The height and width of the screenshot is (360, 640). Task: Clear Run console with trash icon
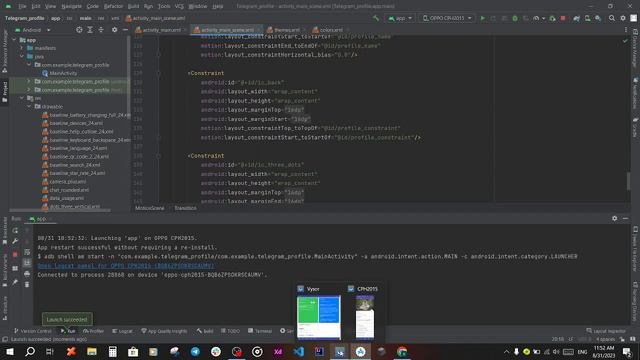click(27, 284)
